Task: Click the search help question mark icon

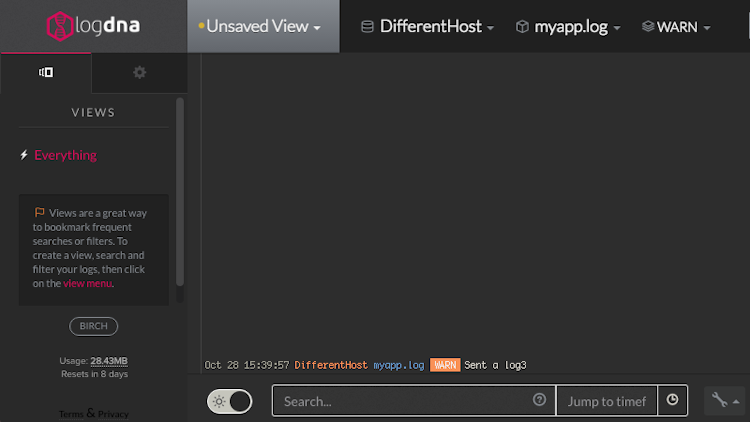Action: pyautogui.click(x=540, y=400)
